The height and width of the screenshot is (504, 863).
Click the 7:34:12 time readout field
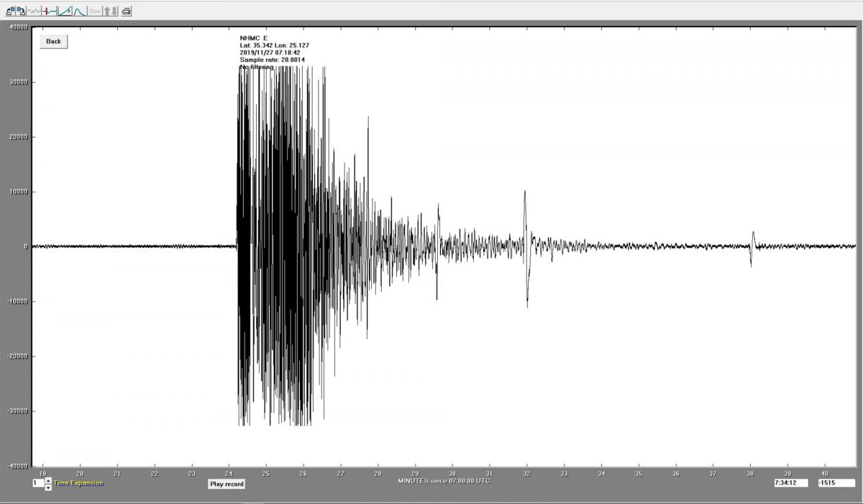pos(791,483)
